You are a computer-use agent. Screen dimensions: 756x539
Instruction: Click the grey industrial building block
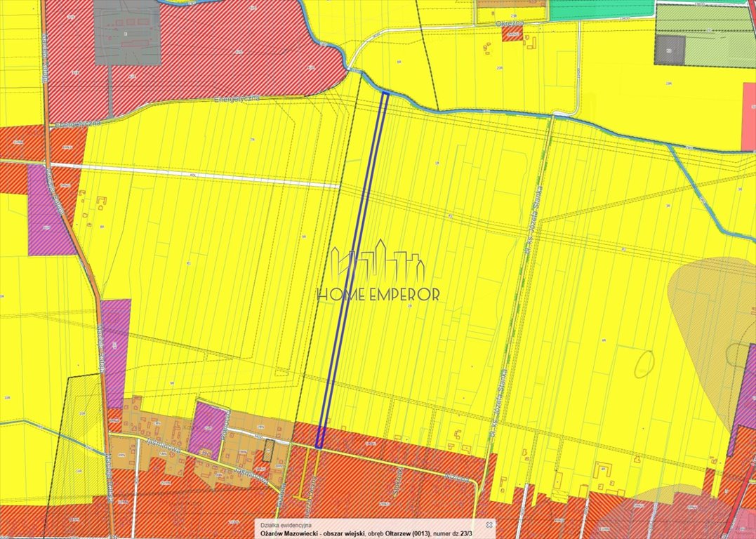point(127,32)
